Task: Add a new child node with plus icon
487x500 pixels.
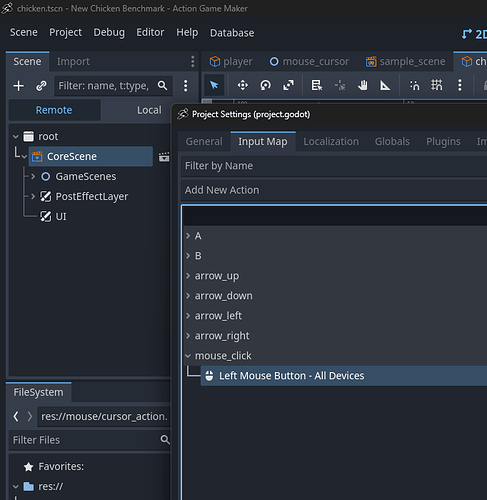Action: [19, 86]
